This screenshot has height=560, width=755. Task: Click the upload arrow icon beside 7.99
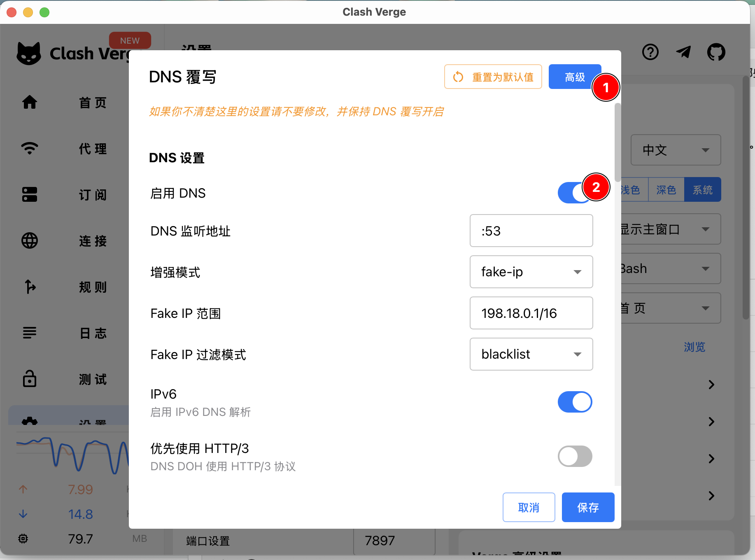point(23,489)
